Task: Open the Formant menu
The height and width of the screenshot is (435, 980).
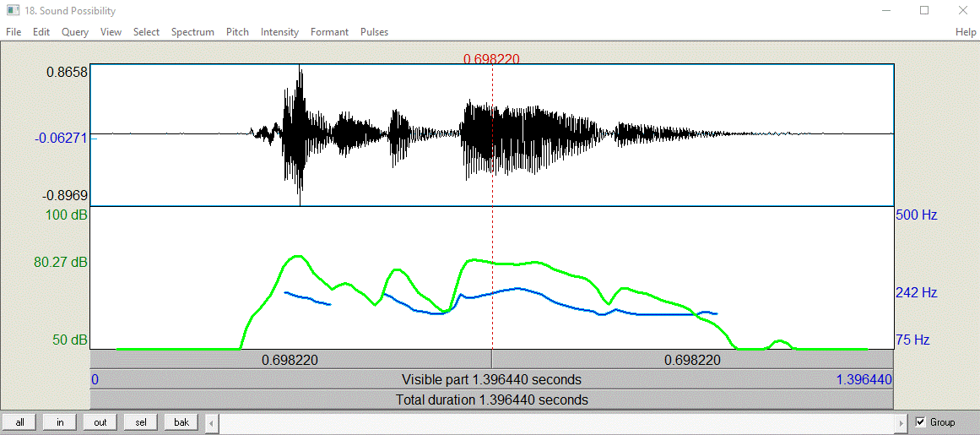Action: pyautogui.click(x=329, y=32)
